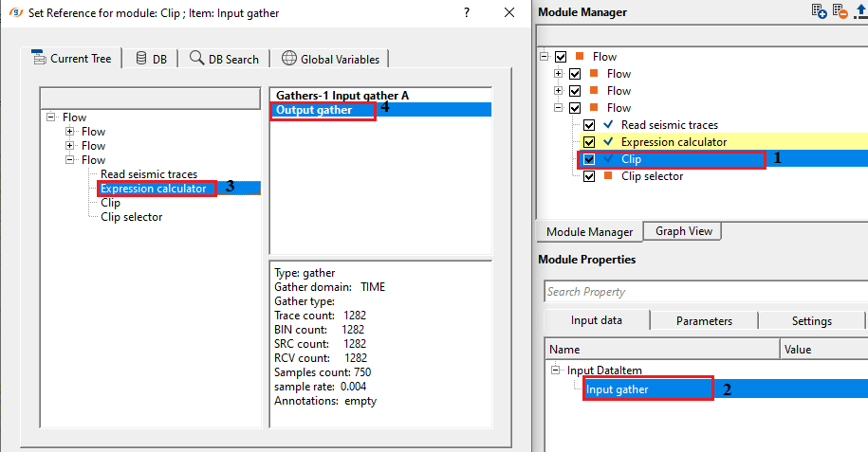
Task: Toggle the Clip selector checkbox
Action: 589,176
